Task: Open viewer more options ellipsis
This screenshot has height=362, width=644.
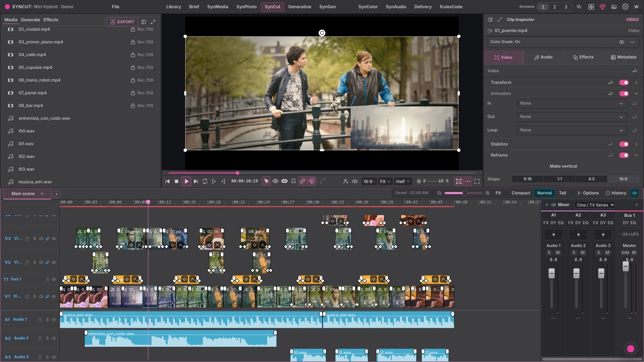Action: pyautogui.click(x=467, y=181)
